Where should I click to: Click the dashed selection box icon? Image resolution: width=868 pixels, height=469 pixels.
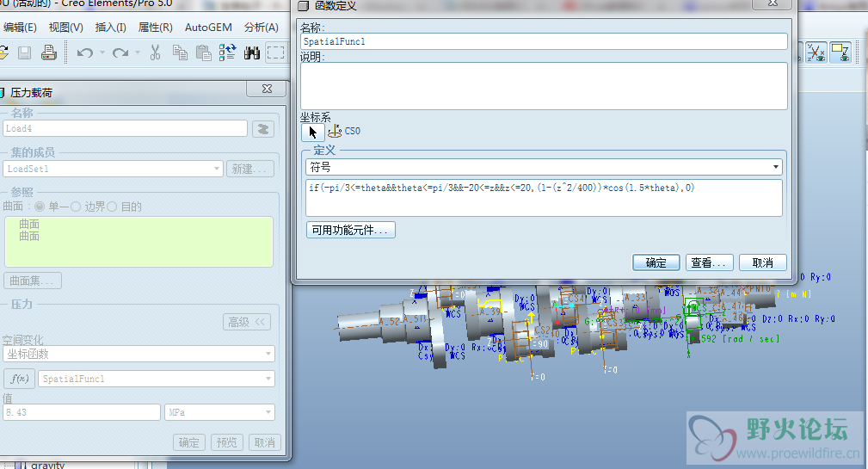pyautogui.click(x=275, y=52)
